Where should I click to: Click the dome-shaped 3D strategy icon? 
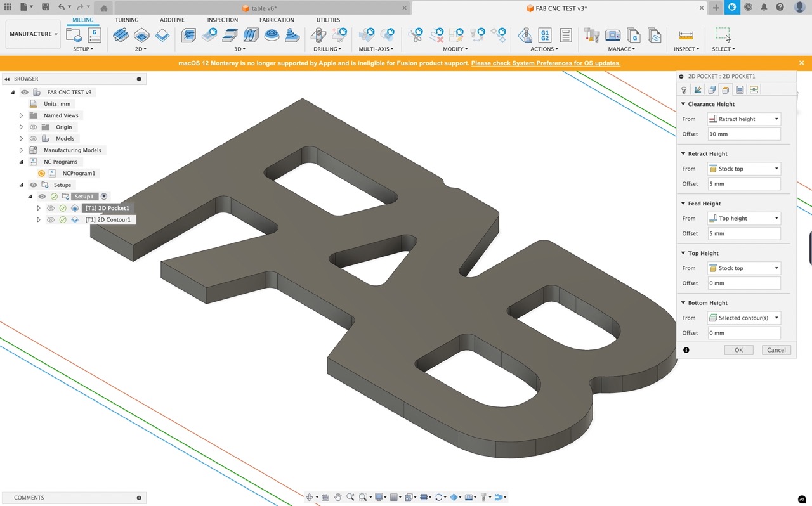(272, 35)
